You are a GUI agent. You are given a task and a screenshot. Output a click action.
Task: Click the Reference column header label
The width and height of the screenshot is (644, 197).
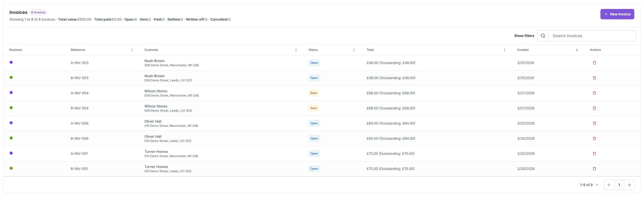click(78, 50)
